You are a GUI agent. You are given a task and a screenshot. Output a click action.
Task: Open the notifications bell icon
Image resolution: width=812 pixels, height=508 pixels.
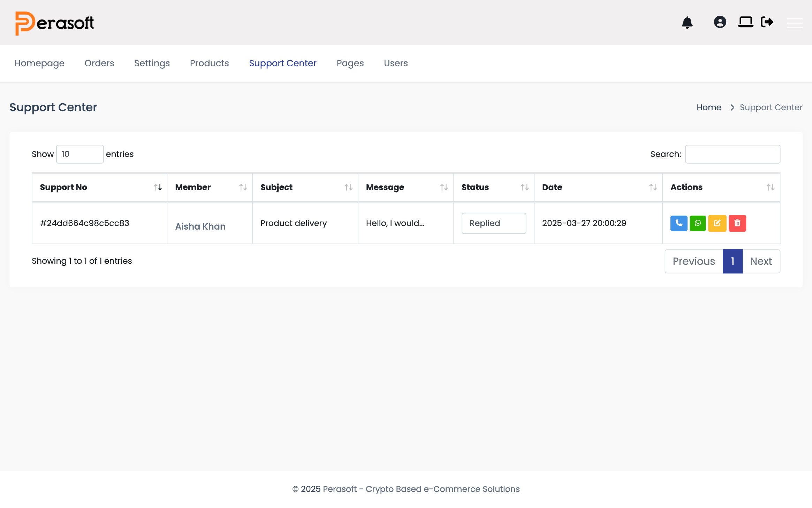687,22
